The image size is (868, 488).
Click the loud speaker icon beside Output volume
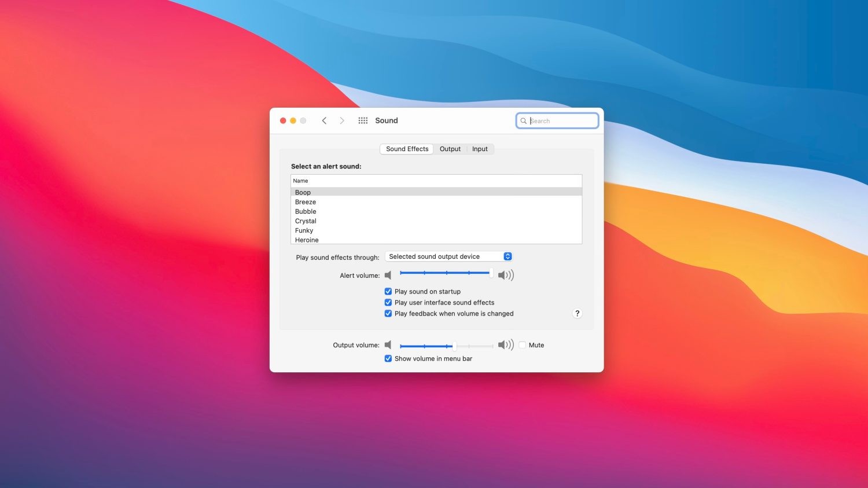pos(506,345)
